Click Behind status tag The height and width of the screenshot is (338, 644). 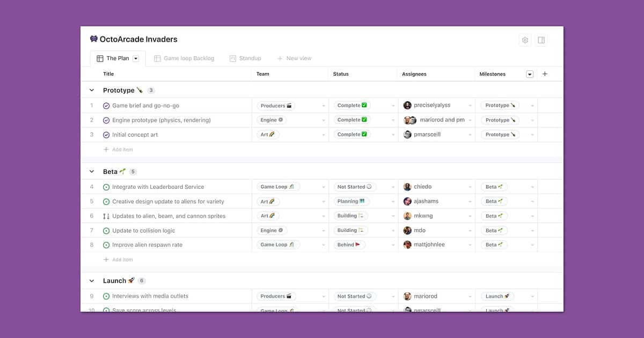349,245
